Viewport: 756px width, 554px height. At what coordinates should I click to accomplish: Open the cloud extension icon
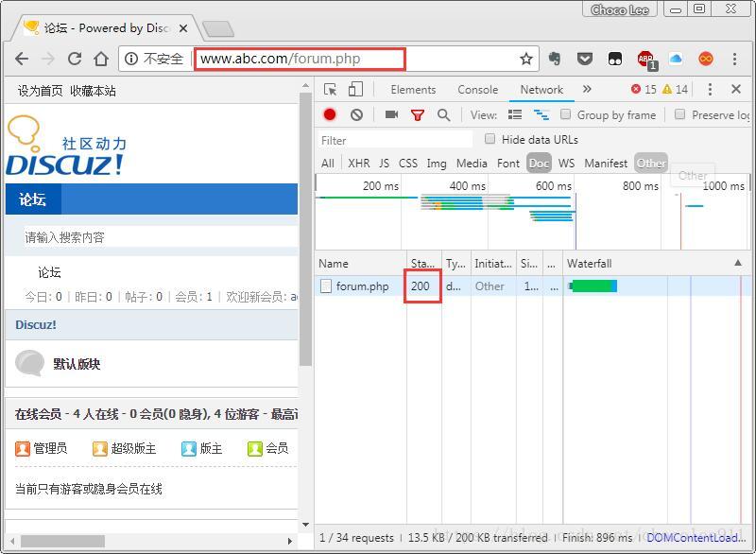676,59
